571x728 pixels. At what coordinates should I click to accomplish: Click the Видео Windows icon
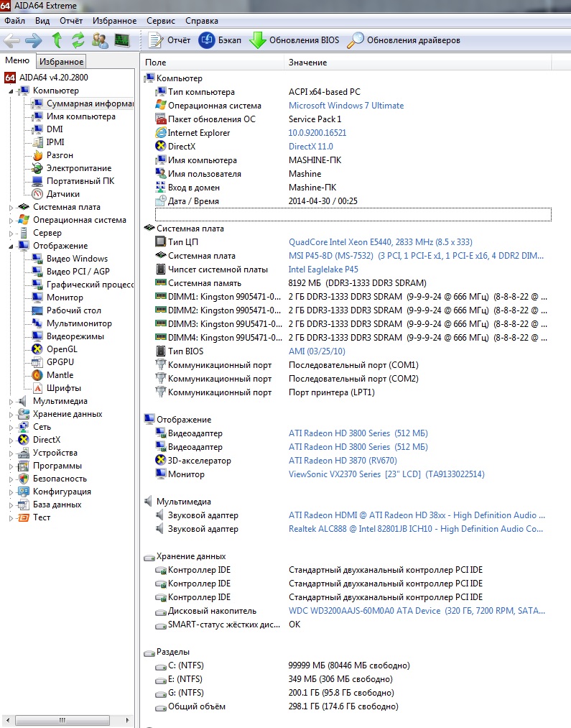click(37, 259)
